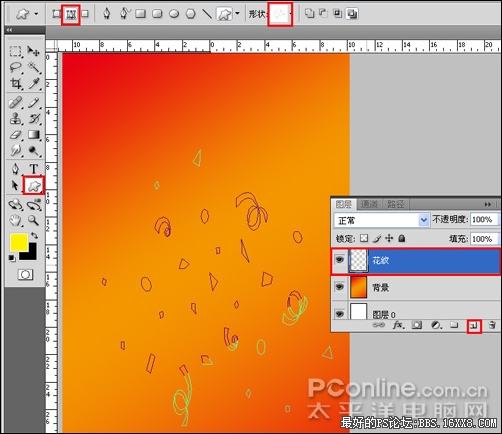Image resolution: width=502 pixels, height=434 pixels.
Task: Hide the 花纹 layer visibility eye
Action: pyautogui.click(x=339, y=260)
